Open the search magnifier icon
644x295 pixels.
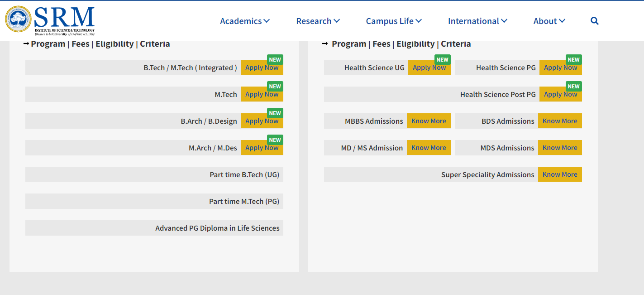(x=595, y=21)
